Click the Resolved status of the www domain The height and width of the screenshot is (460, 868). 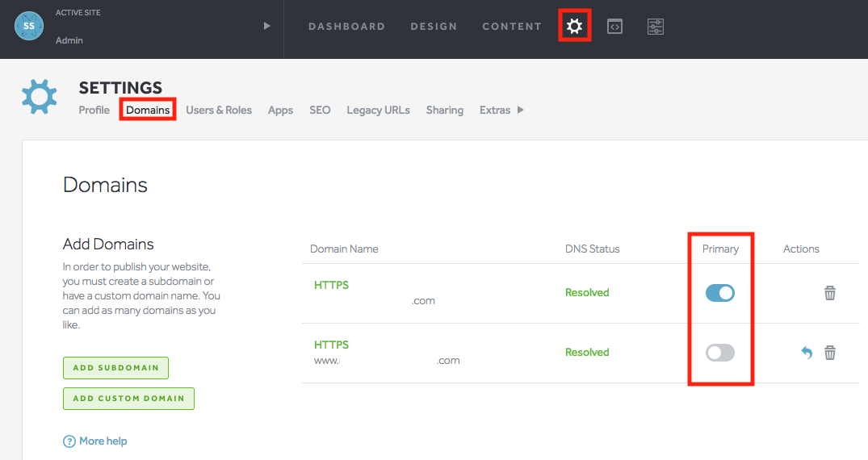pyautogui.click(x=587, y=352)
